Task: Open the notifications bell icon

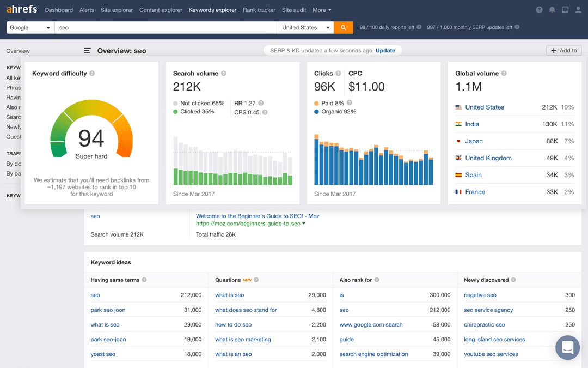Action: pos(552,10)
